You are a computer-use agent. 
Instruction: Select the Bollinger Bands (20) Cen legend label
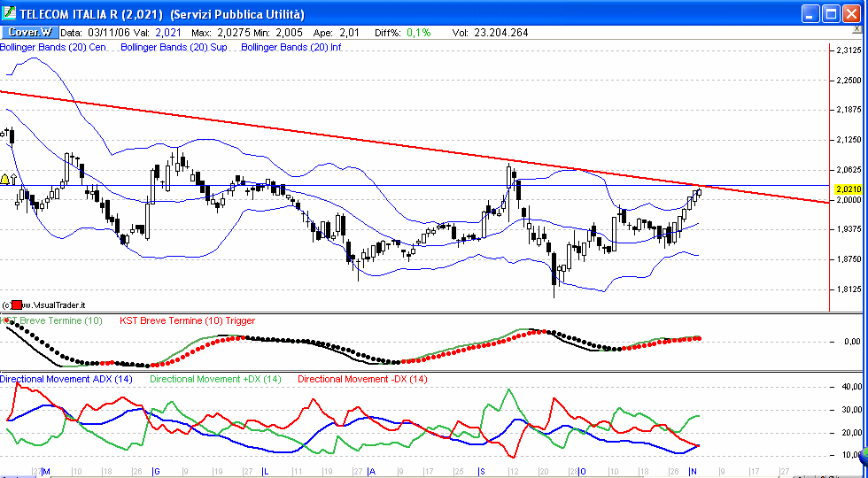(x=53, y=48)
